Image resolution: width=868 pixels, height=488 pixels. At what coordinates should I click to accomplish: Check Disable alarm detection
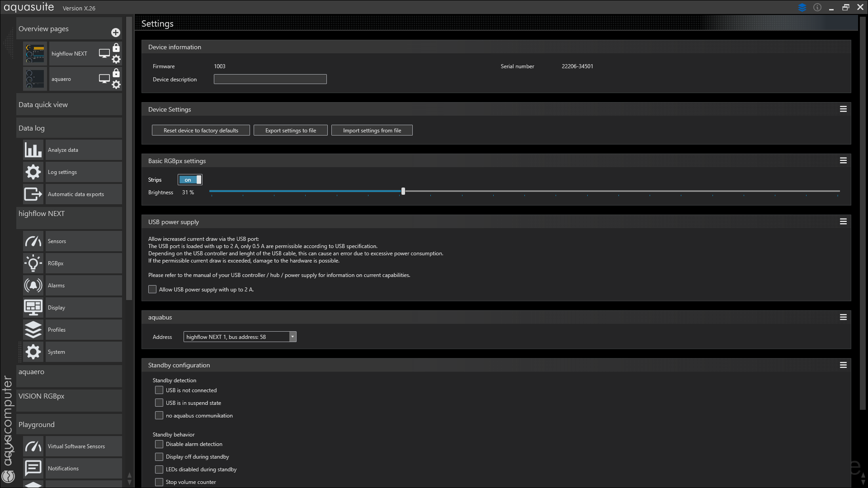point(159,444)
